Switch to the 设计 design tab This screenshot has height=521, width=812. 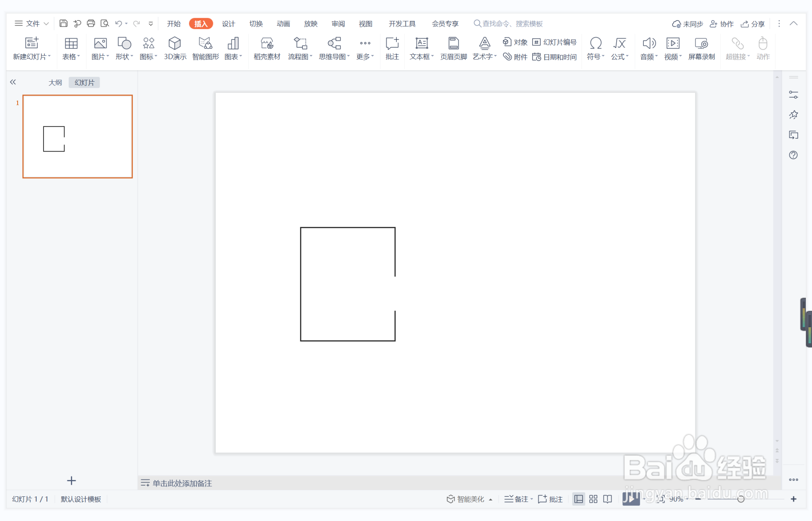[x=228, y=23]
